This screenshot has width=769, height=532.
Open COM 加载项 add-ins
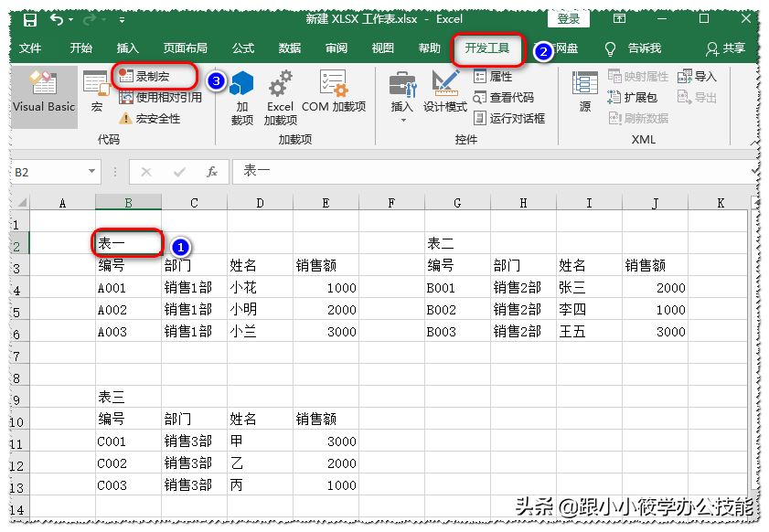coord(334,94)
